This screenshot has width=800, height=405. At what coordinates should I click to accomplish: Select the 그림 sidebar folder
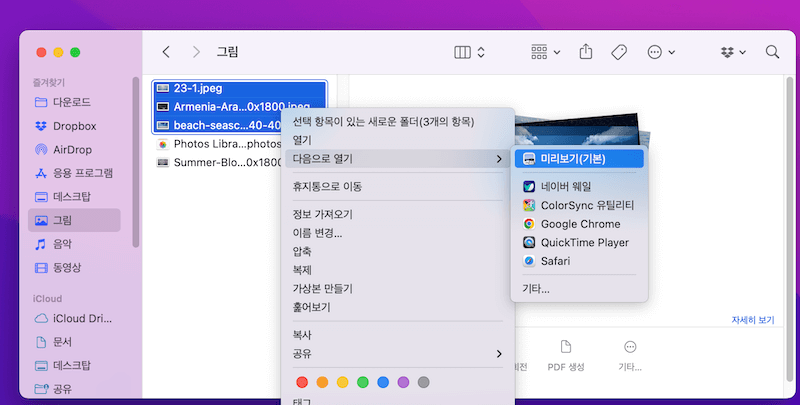[74, 220]
